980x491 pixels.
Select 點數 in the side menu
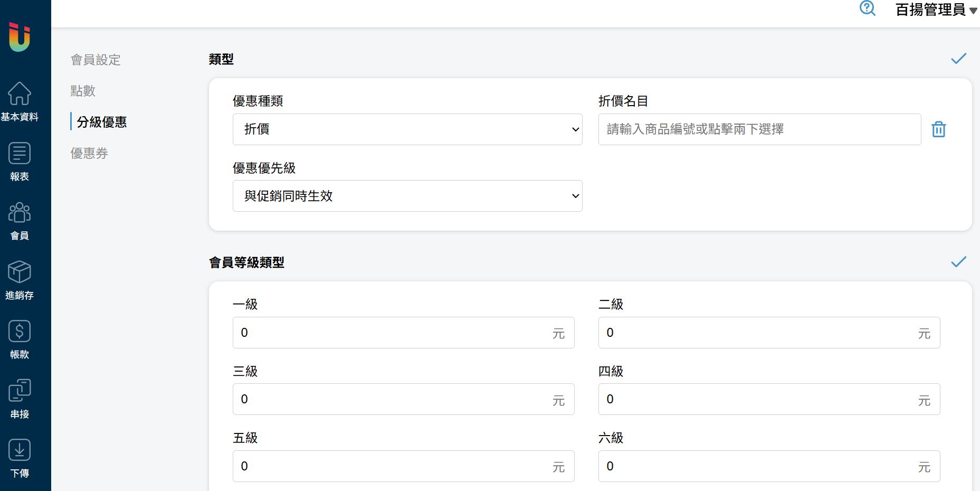pyautogui.click(x=83, y=91)
